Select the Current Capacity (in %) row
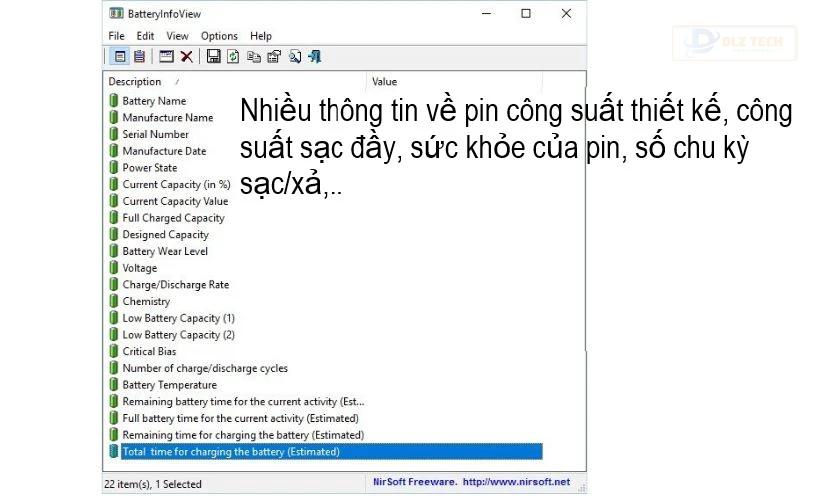The height and width of the screenshot is (500, 840). (176, 184)
